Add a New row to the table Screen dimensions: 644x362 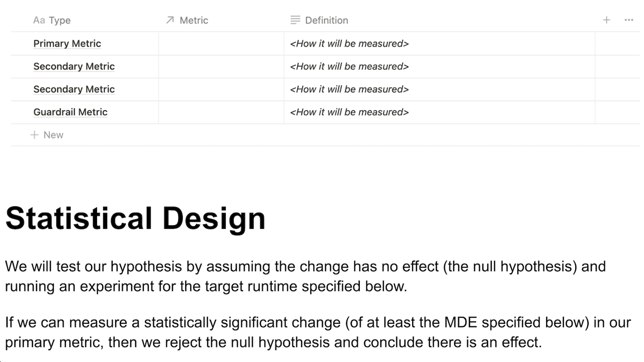tap(53, 135)
